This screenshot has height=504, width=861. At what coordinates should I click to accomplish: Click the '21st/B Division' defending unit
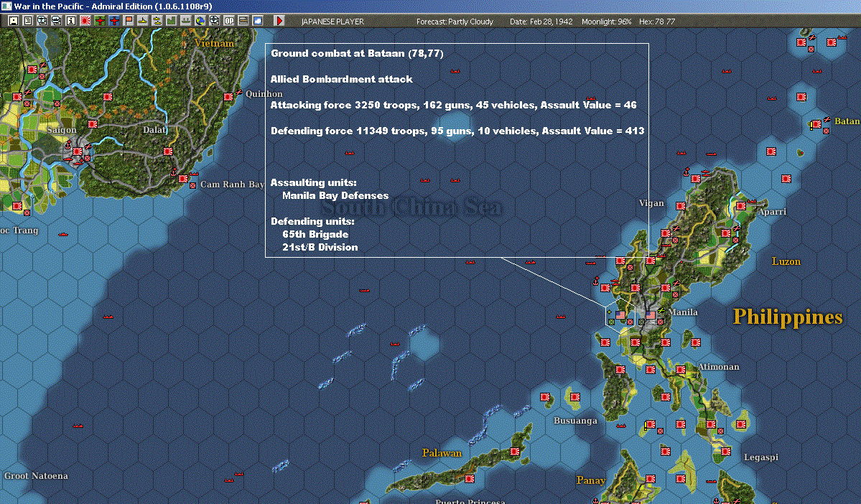click(x=320, y=247)
